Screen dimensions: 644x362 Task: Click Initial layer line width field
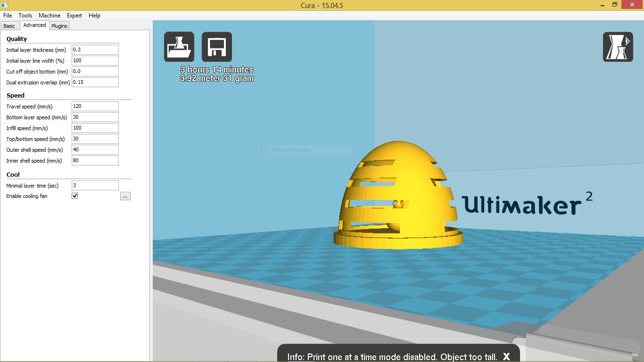(x=95, y=61)
